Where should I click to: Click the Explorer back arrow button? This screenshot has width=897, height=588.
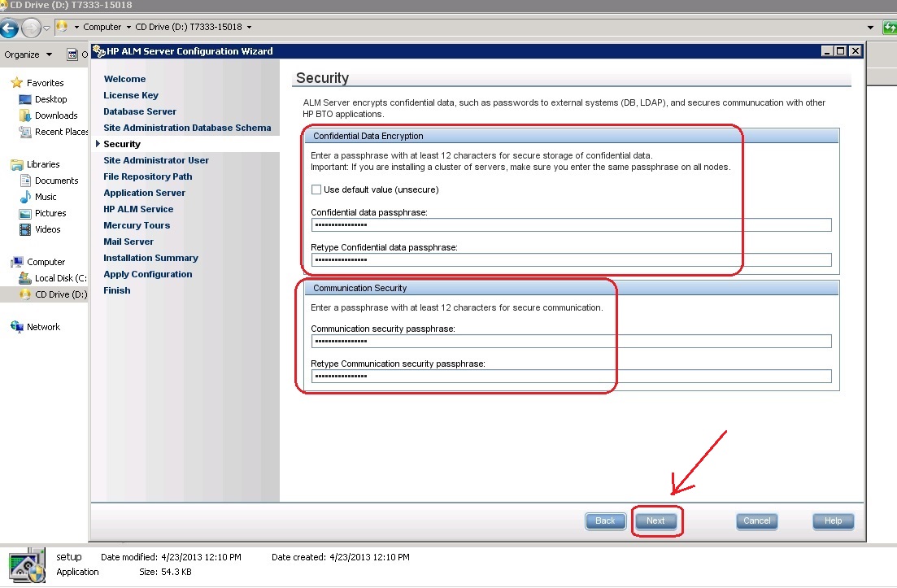pyautogui.click(x=9, y=27)
